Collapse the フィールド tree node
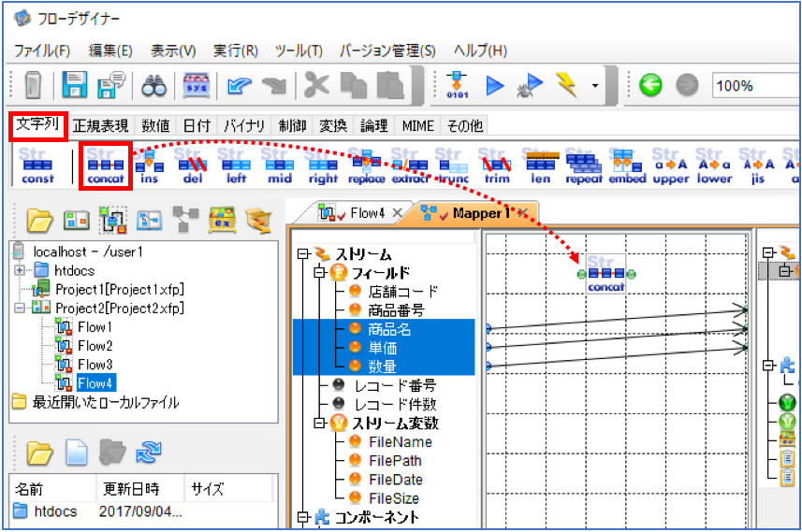Image resolution: width=802 pixels, height=532 pixels. click(x=320, y=272)
